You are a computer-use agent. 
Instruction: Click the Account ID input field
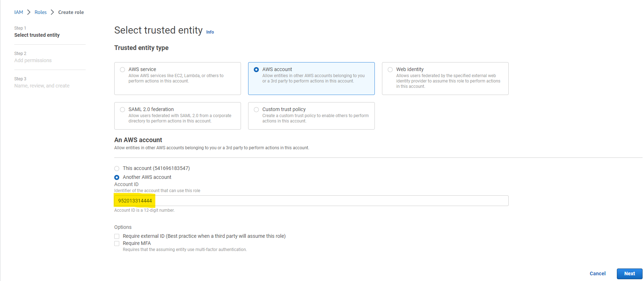click(x=311, y=201)
